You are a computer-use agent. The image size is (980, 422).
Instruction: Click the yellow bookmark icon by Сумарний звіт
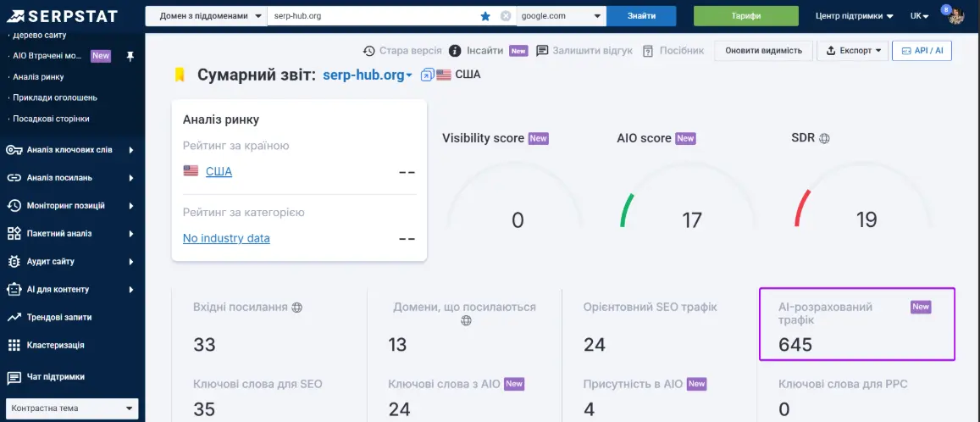[180, 75]
